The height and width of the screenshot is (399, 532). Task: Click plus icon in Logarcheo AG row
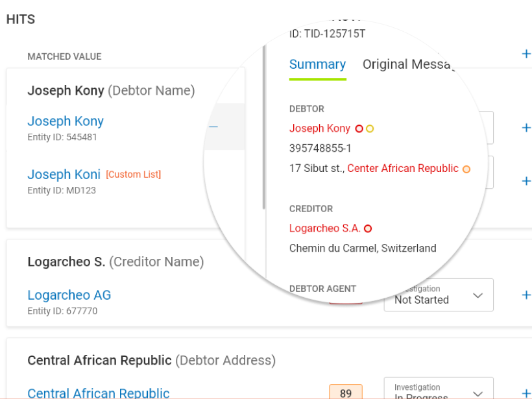tap(526, 295)
